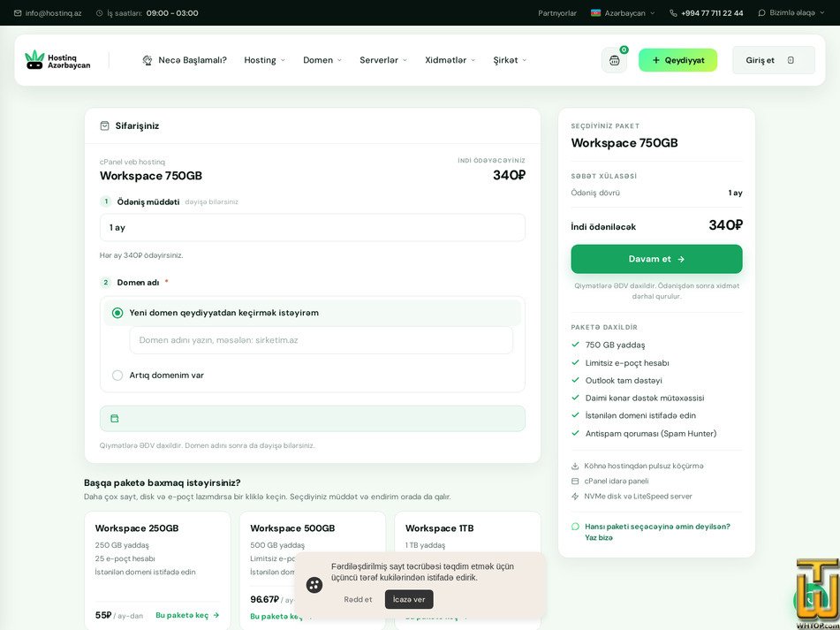This screenshot has height=630, width=840.
Task: Expand the Hosting menu
Action: [265, 60]
